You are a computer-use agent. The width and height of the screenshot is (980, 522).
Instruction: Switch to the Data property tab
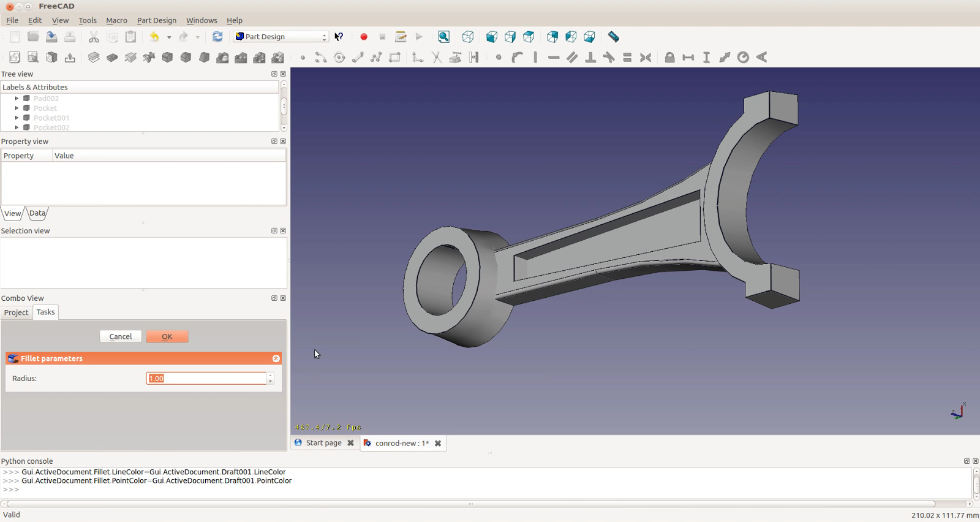coord(37,213)
